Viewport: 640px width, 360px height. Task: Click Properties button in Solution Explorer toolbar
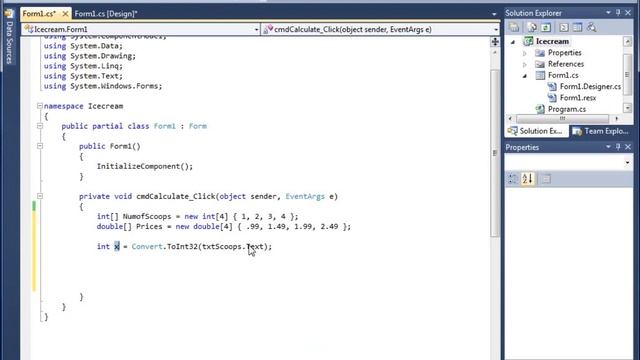514,27
